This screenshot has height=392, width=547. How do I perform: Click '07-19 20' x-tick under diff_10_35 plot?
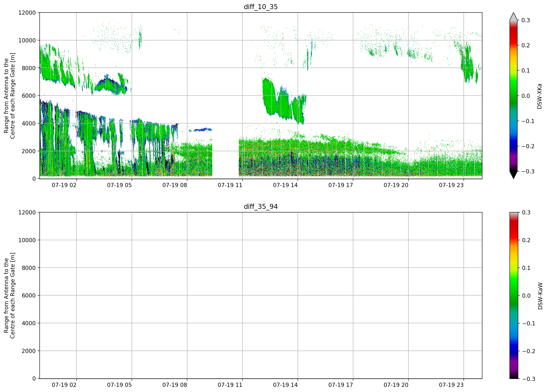pos(396,185)
